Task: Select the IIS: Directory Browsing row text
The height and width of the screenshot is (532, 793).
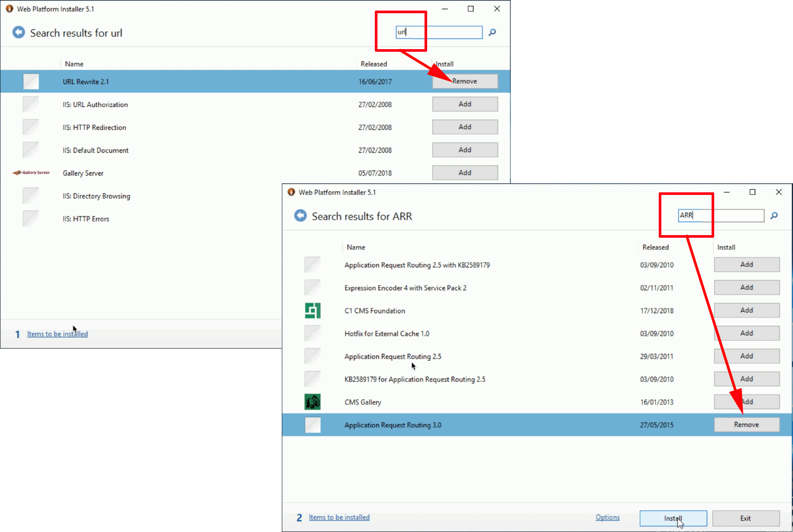Action: click(96, 196)
